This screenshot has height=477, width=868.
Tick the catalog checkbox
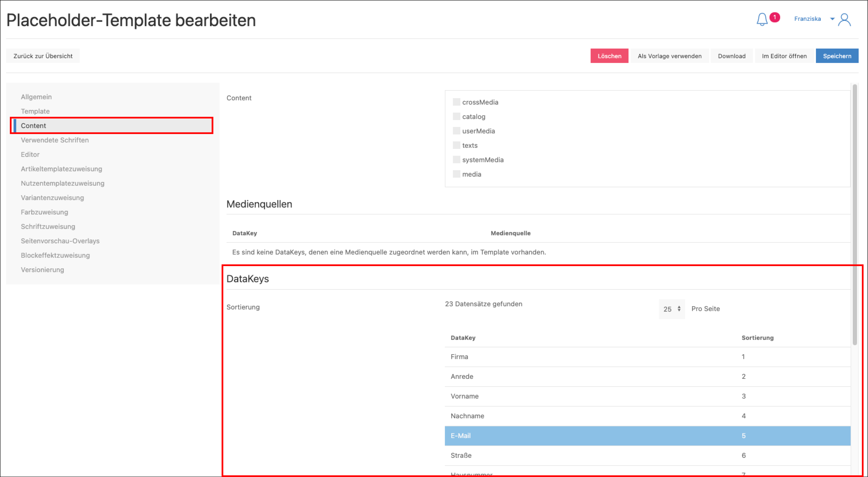coord(456,117)
